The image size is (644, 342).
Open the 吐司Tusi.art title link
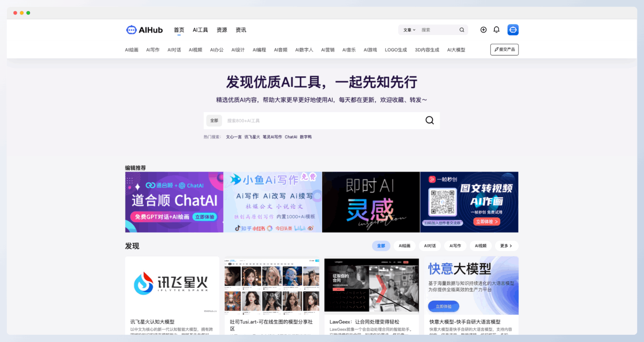click(x=271, y=325)
